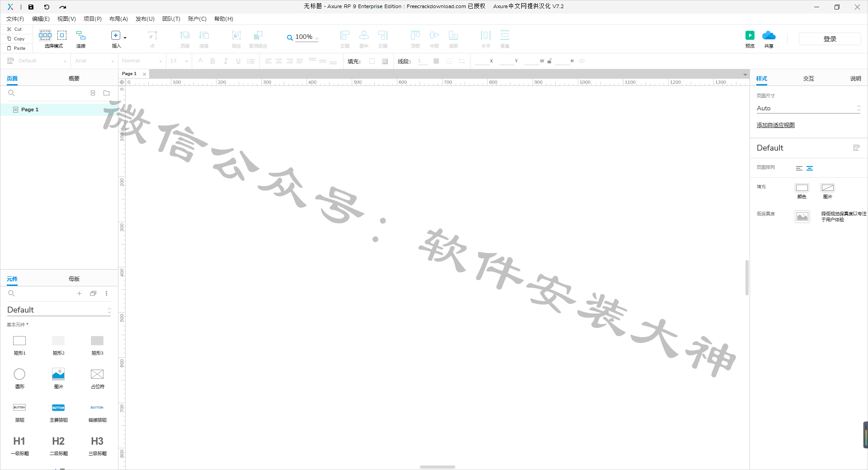
Task: Click the 登录 login button
Action: (x=830, y=39)
